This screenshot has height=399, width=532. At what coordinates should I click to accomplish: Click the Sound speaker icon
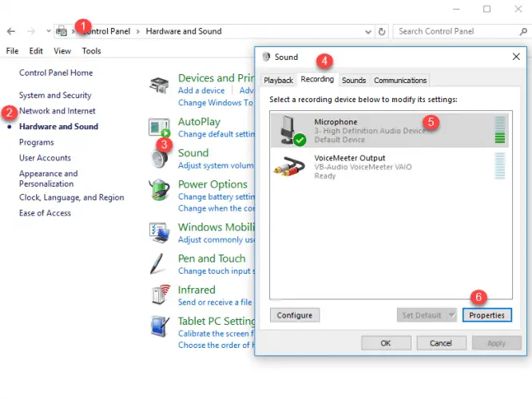(160, 158)
